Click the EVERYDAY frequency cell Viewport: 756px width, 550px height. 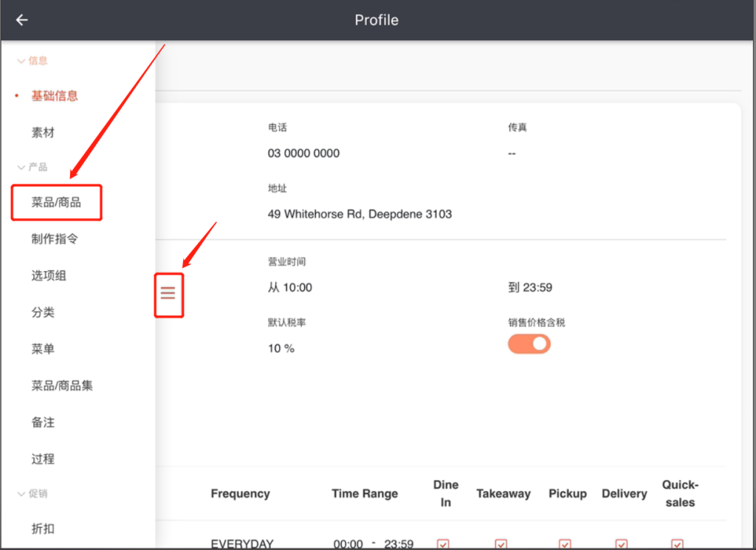(x=242, y=544)
